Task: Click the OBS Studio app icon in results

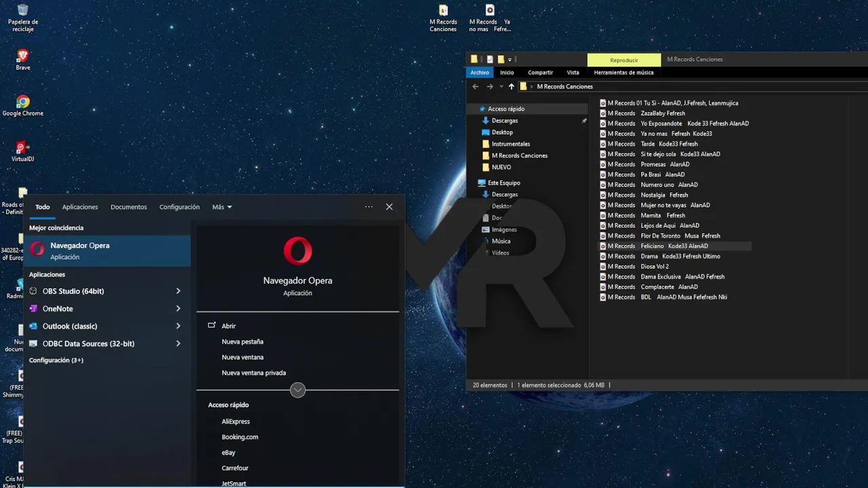Action: point(33,291)
